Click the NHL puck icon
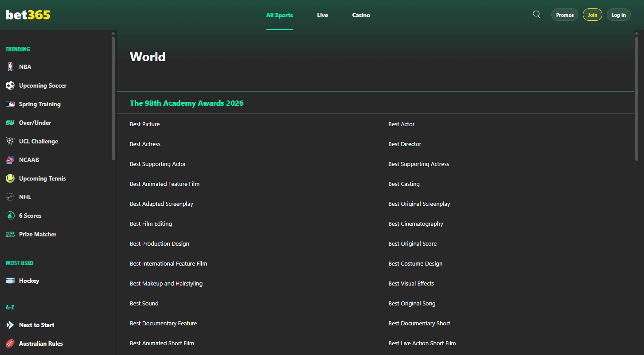This screenshot has height=355, width=644. (10, 197)
